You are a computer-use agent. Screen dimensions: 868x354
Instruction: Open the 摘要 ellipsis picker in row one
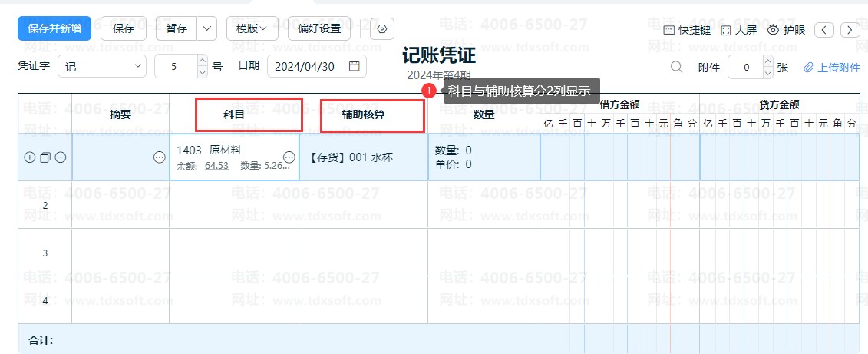160,157
